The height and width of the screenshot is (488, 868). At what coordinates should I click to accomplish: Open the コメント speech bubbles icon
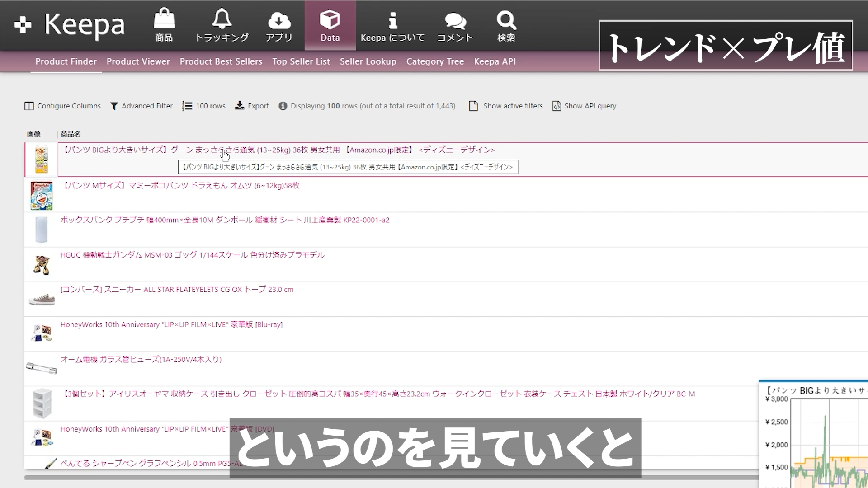455,20
